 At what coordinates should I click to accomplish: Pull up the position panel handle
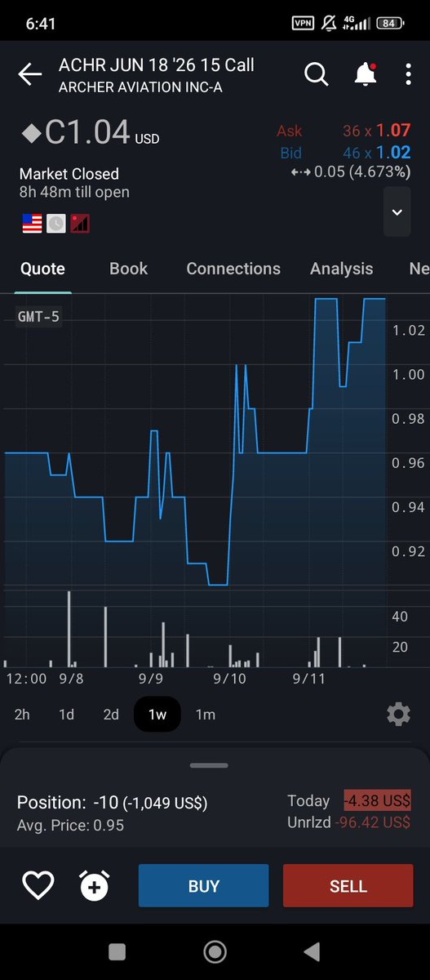click(x=208, y=765)
